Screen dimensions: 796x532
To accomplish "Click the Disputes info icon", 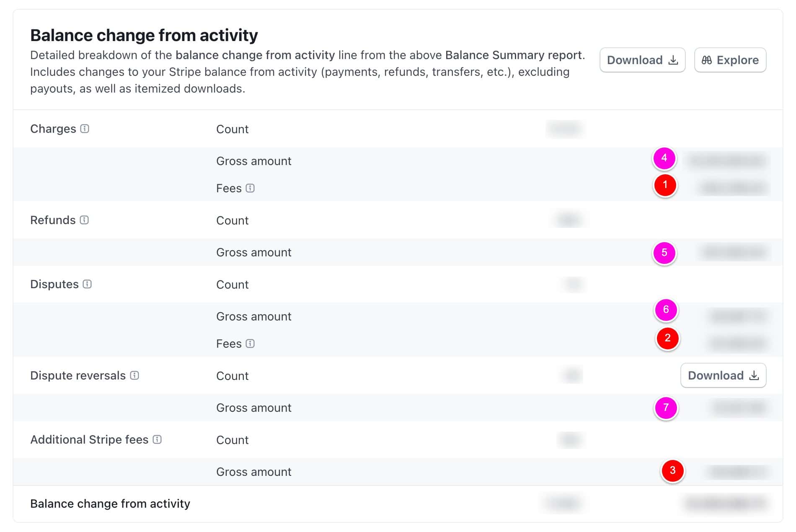I will (x=87, y=284).
